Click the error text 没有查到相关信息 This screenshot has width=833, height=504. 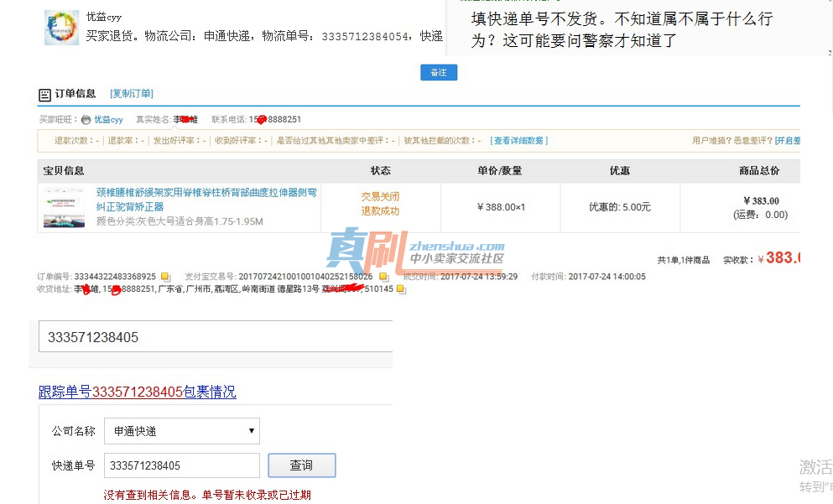click(x=207, y=495)
